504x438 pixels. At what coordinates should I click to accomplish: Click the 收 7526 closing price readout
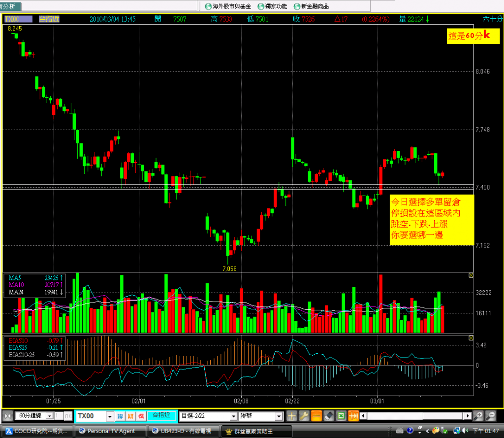304,19
